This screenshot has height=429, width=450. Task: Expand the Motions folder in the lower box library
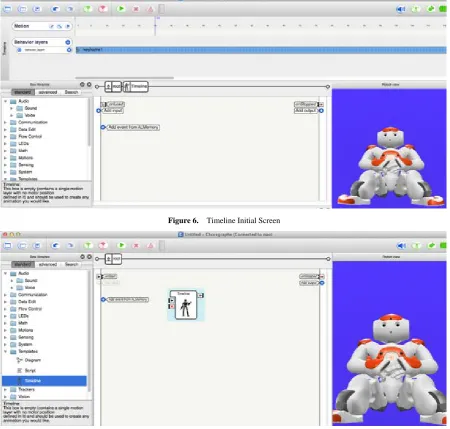point(5,330)
